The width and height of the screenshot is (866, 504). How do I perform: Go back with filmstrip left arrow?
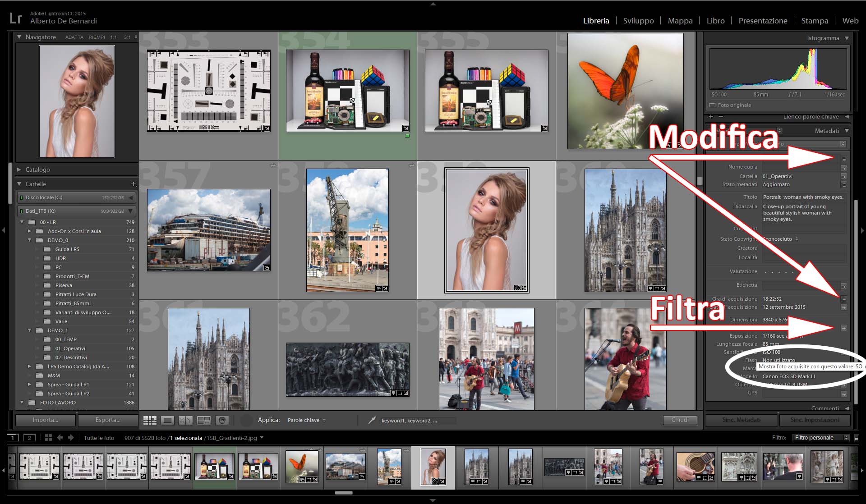(x=60, y=438)
